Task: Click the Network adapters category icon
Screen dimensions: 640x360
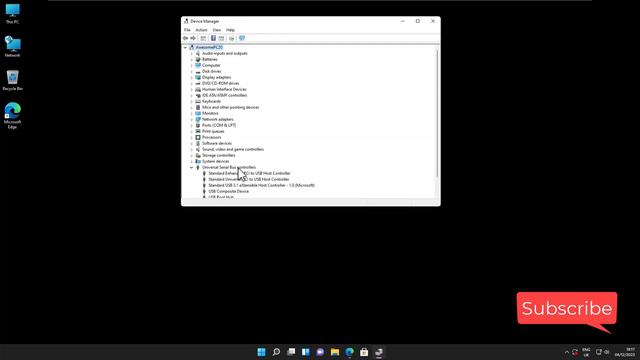Action: click(198, 119)
